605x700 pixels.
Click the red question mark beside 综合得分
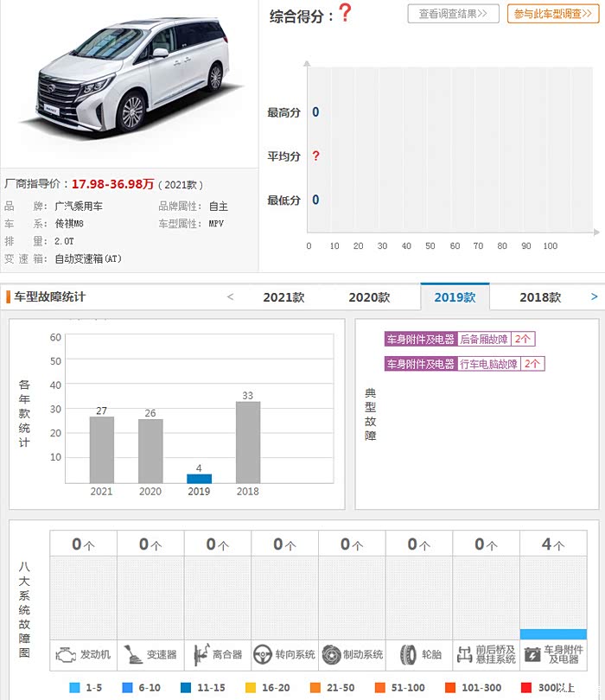[x=345, y=13]
